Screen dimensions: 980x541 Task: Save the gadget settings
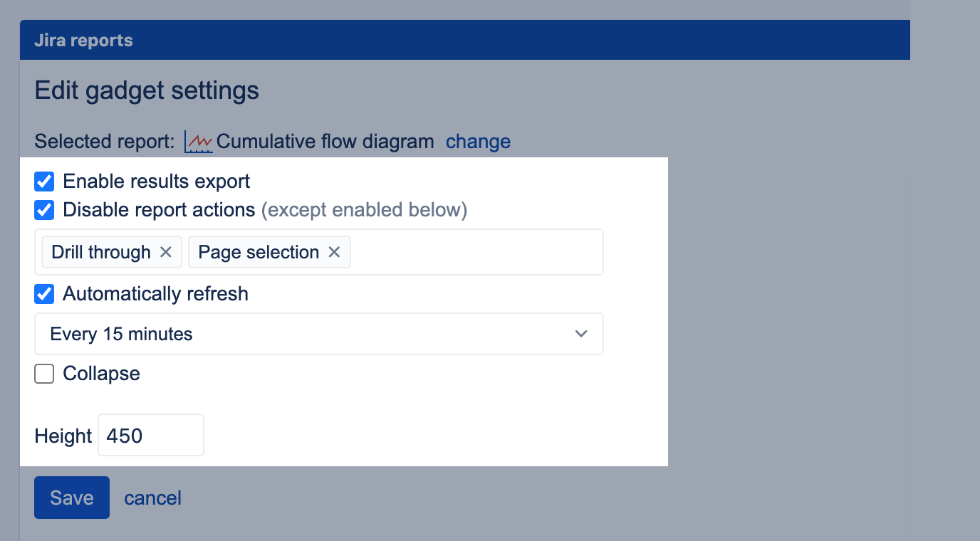pyautogui.click(x=72, y=498)
